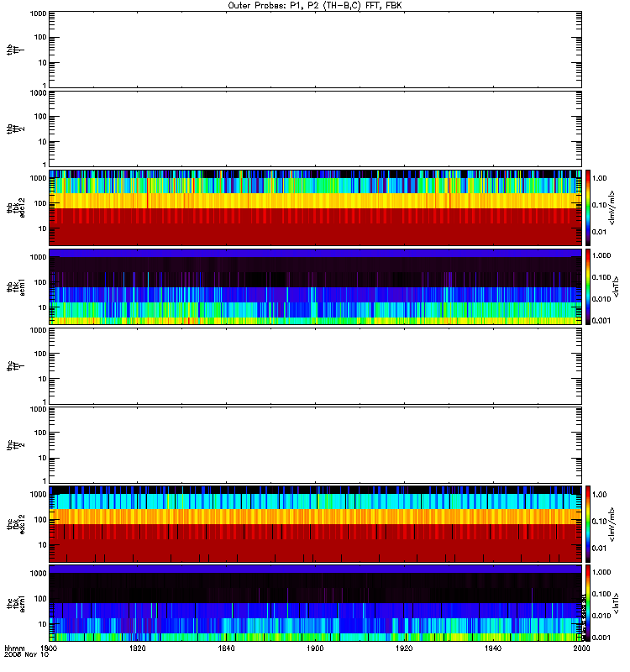
Task: Click the "hhmm" axis unit label
Action: (x=14, y=648)
